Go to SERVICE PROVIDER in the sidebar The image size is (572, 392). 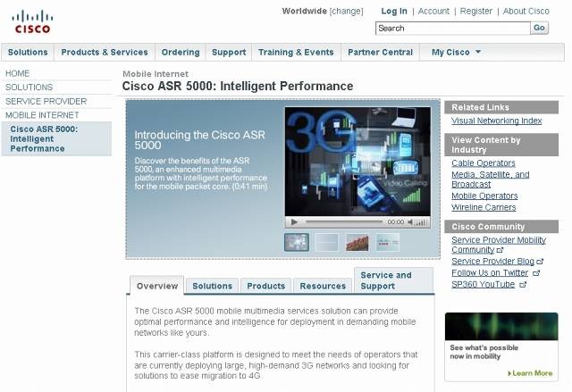point(46,101)
